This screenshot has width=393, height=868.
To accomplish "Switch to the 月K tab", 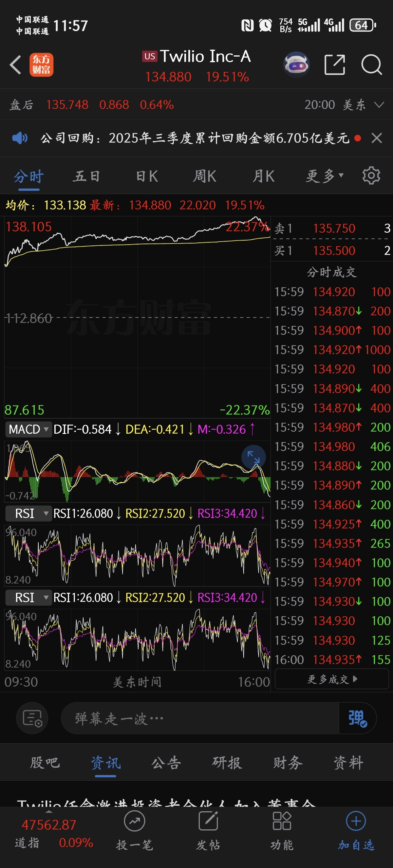I will tap(264, 176).
